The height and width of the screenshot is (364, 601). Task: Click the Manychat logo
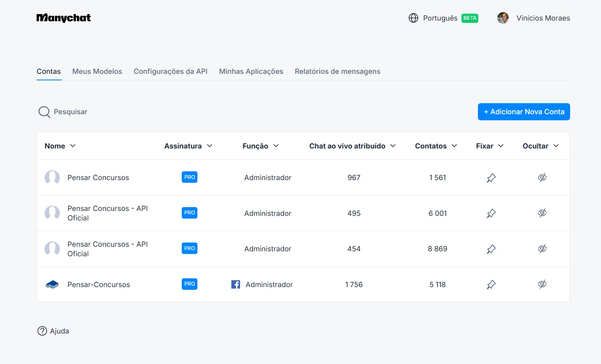[x=64, y=18]
